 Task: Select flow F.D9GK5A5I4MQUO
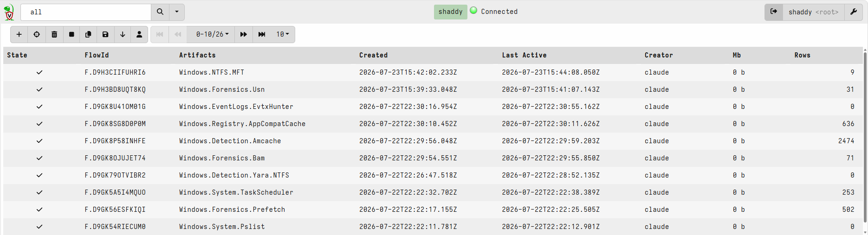click(115, 192)
